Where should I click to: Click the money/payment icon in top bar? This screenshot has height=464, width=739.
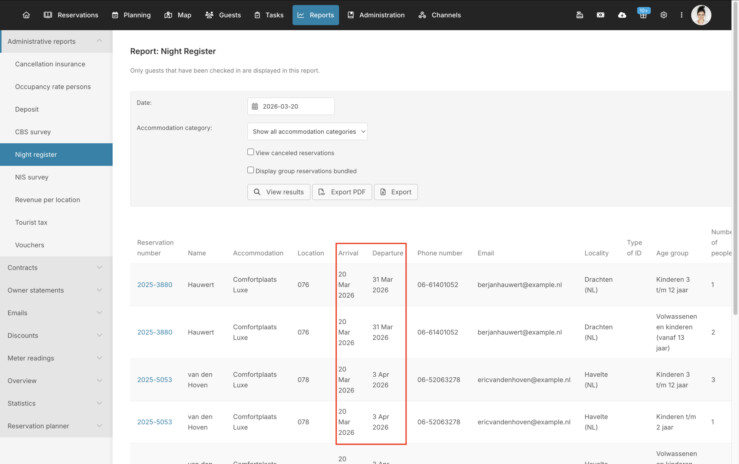point(600,15)
